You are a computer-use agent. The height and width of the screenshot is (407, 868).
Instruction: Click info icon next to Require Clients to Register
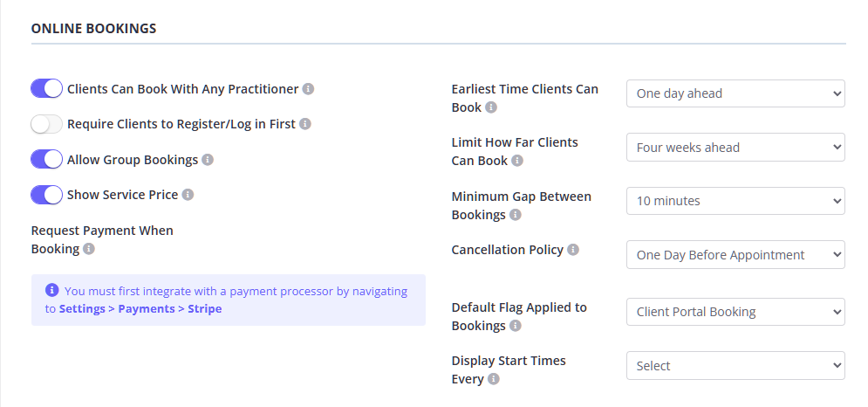(305, 124)
